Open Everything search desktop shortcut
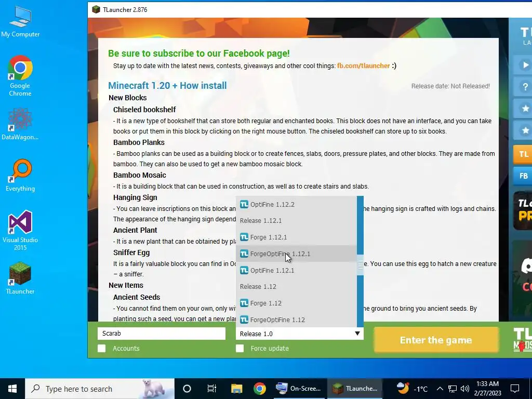 [x=20, y=176]
